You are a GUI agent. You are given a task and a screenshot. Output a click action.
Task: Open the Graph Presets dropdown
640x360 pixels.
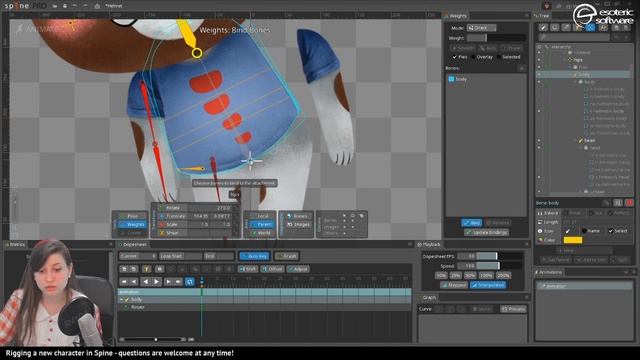pyautogui.click(x=513, y=309)
